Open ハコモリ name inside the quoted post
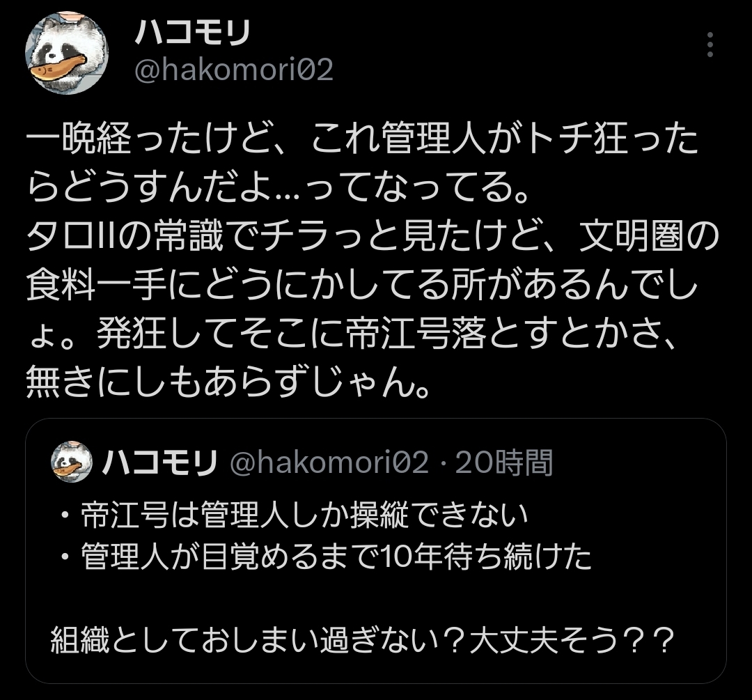This screenshot has width=752, height=700. 159,462
